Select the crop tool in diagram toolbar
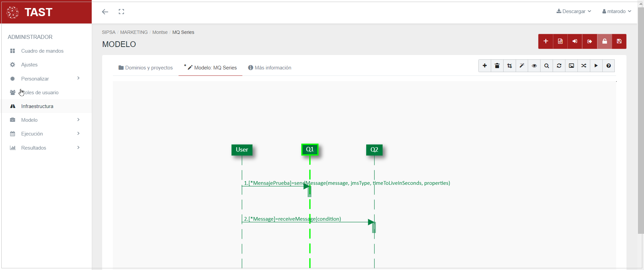Image resolution: width=644 pixels, height=270 pixels. 509,66
